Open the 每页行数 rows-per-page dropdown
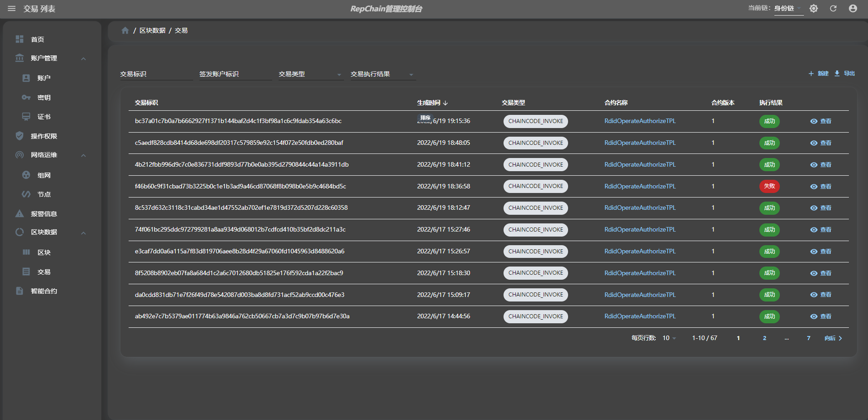The width and height of the screenshot is (868, 420). point(669,338)
